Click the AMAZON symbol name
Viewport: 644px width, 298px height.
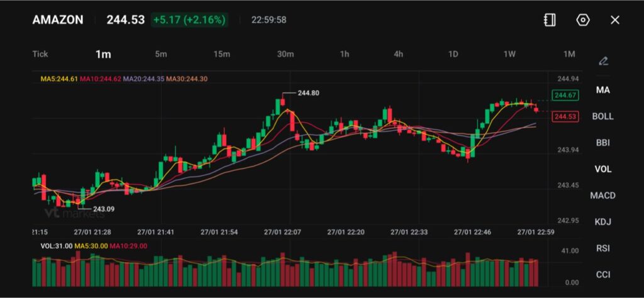pos(58,19)
